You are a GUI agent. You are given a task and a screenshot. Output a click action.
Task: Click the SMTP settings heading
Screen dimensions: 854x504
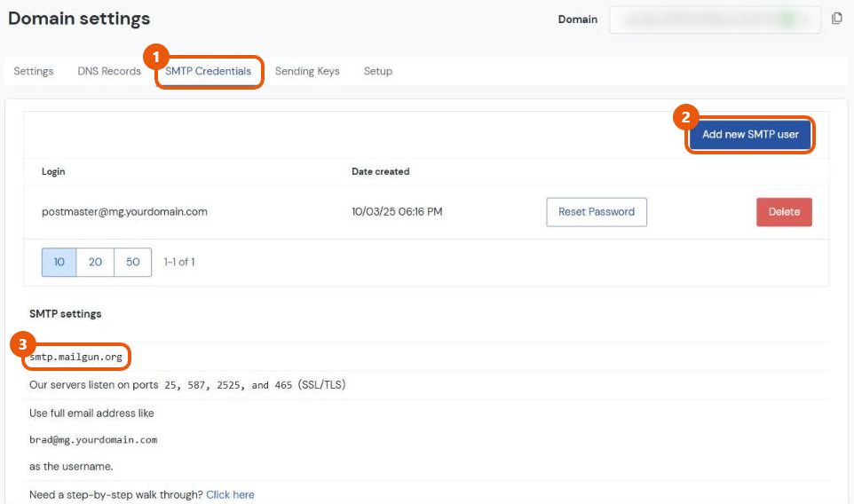pos(66,314)
